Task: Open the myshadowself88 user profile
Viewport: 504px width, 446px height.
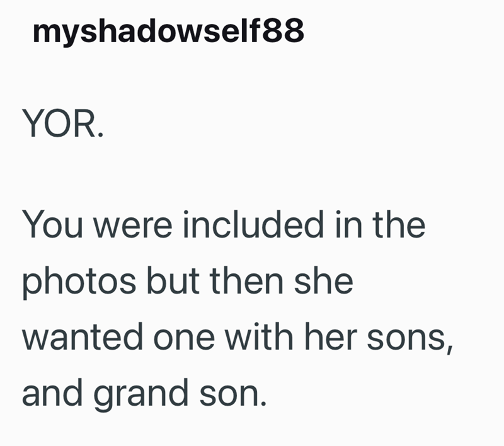Action: [x=168, y=31]
